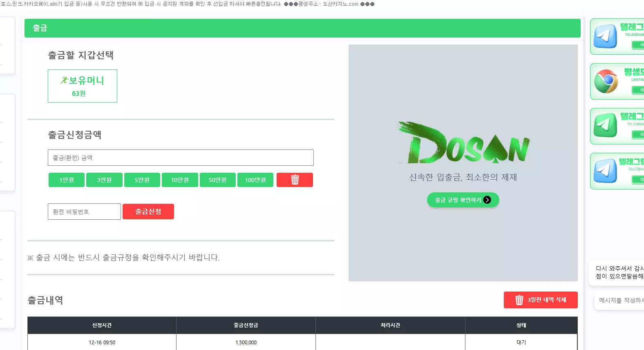Click the 출금내역 section heading

(45, 300)
